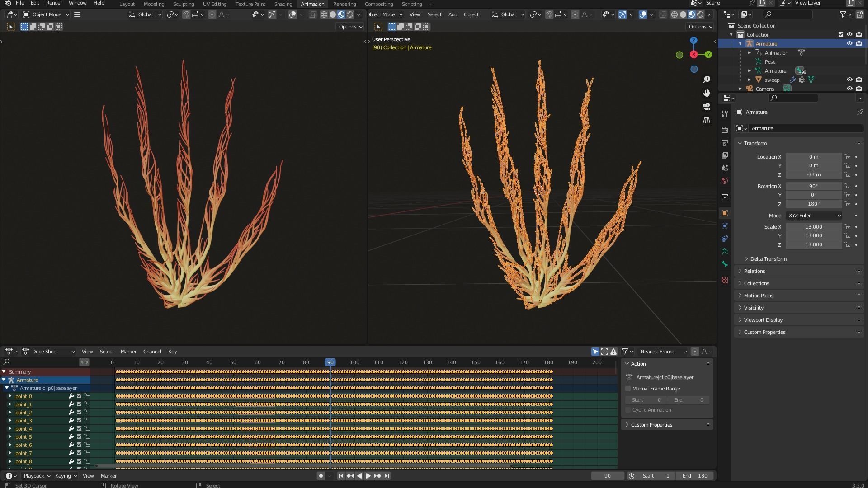Image resolution: width=868 pixels, height=488 pixels.
Task: Jump to previous keyframe
Action: (350, 476)
